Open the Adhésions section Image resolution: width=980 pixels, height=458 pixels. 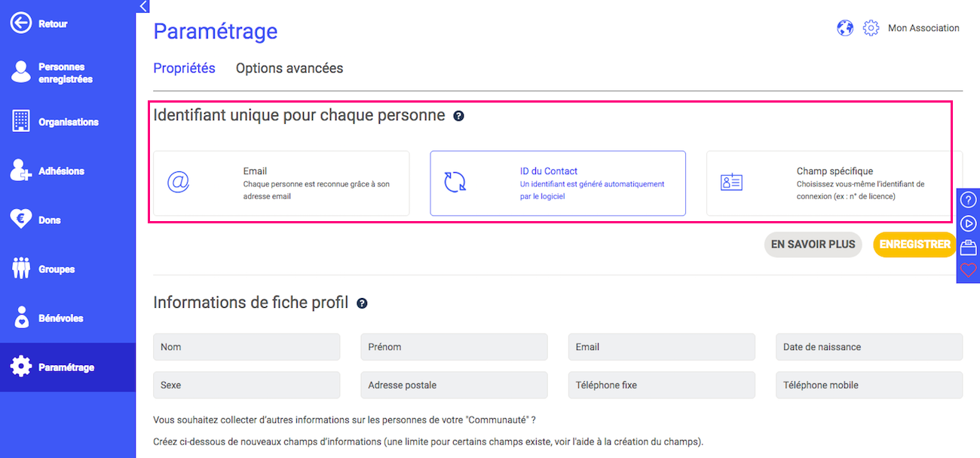[58, 170]
